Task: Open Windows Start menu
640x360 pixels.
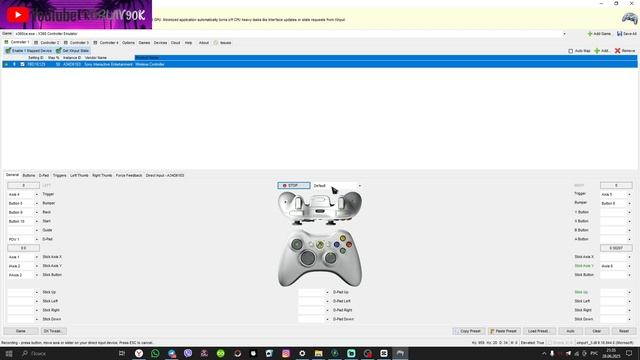Action: 9,353
